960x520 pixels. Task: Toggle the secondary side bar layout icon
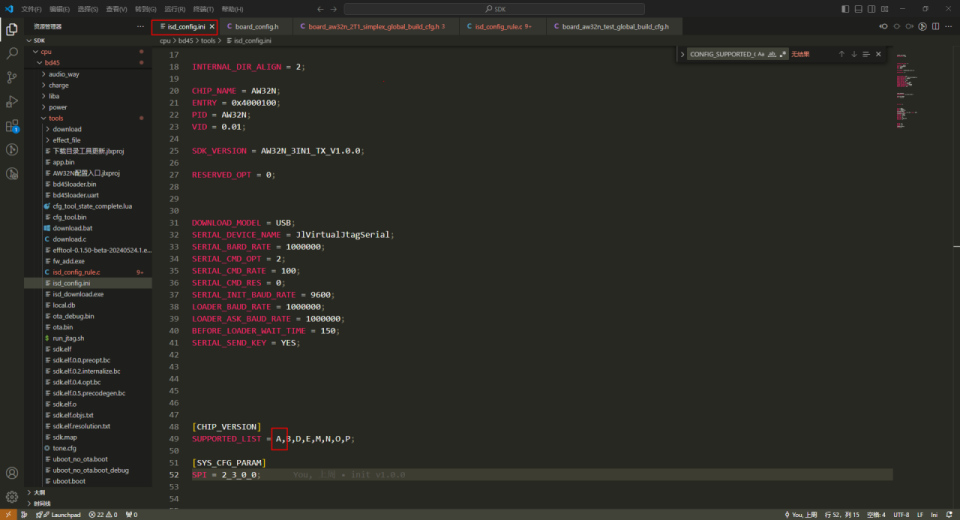(x=871, y=9)
